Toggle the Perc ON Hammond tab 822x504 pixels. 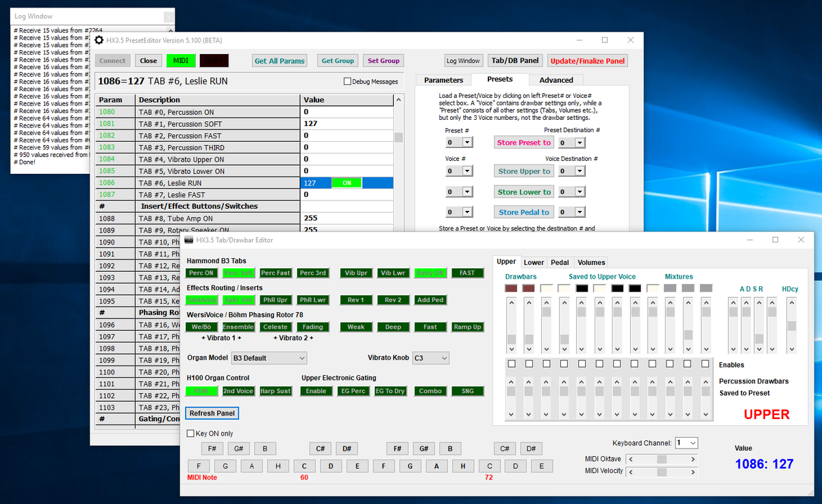tap(201, 273)
